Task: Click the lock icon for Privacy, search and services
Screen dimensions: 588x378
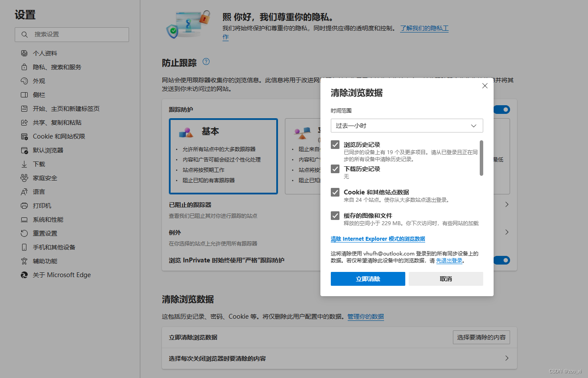Action: pos(24,67)
